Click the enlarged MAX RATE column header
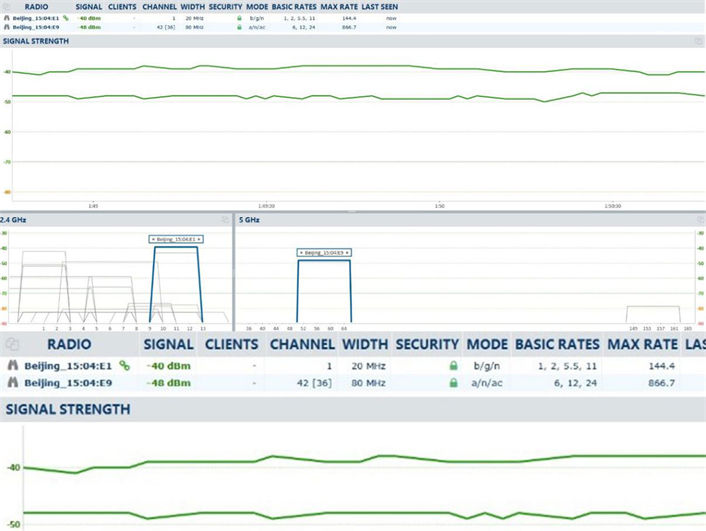Image resolution: width=706 pixels, height=531 pixels. [x=641, y=345]
